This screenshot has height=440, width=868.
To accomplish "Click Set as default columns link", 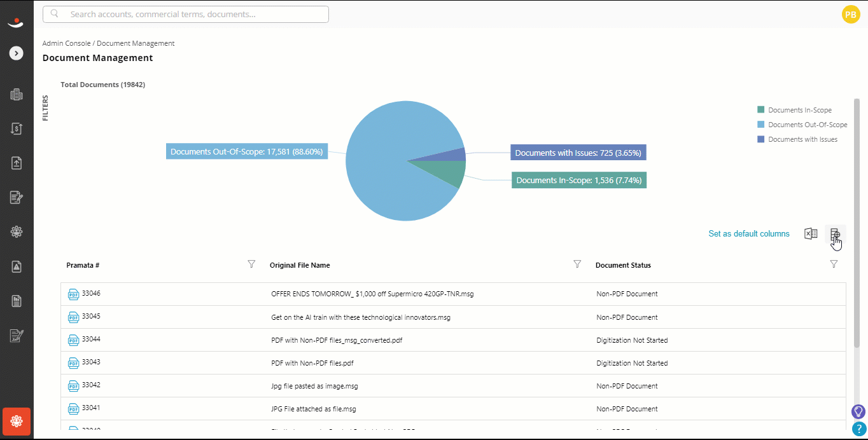I will point(749,234).
